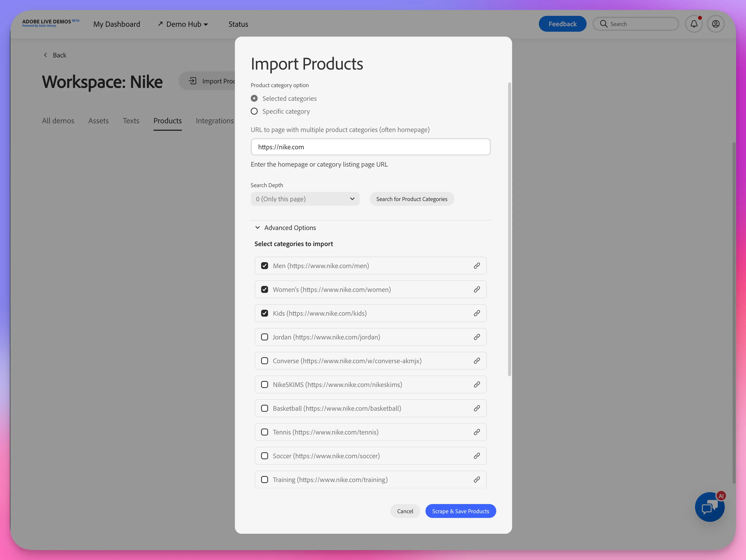Switch to the Texts tab

point(131,121)
